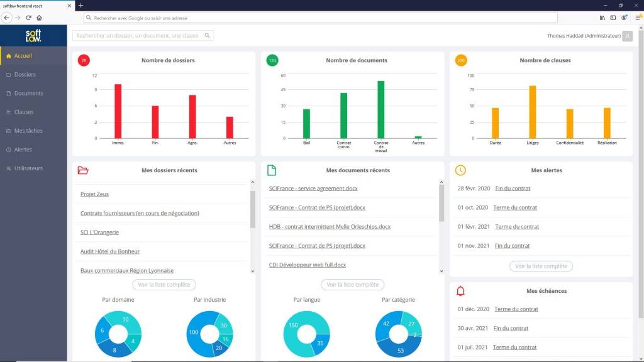
Task: Click the search magnifier icon
Action: tap(208, 36)
